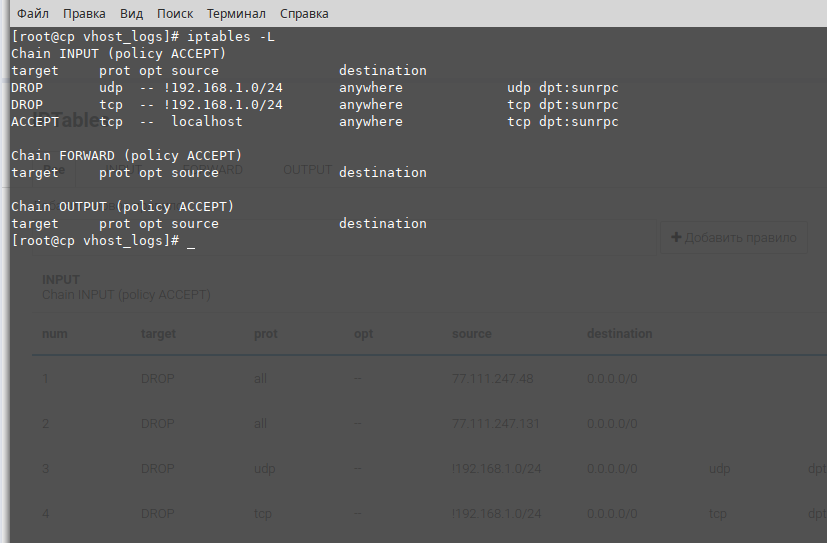The image size is (827, 543).
Task: Click the plus icon in Добавить правило
Action: click(x=676, y=237)
